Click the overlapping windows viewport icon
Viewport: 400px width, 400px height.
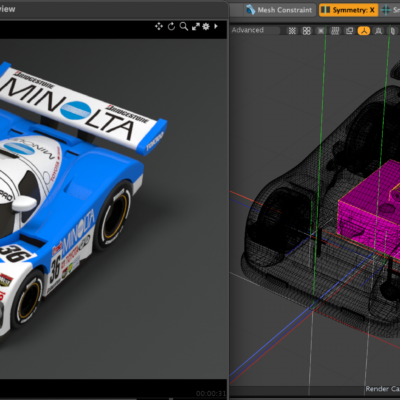pos(349,31)
